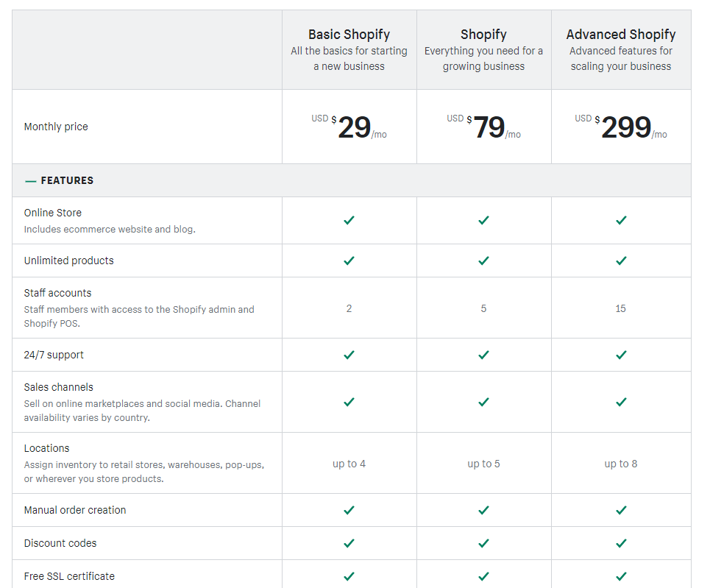
Task: Click the Shopify plan column heading
Action: tap(483, 35)
